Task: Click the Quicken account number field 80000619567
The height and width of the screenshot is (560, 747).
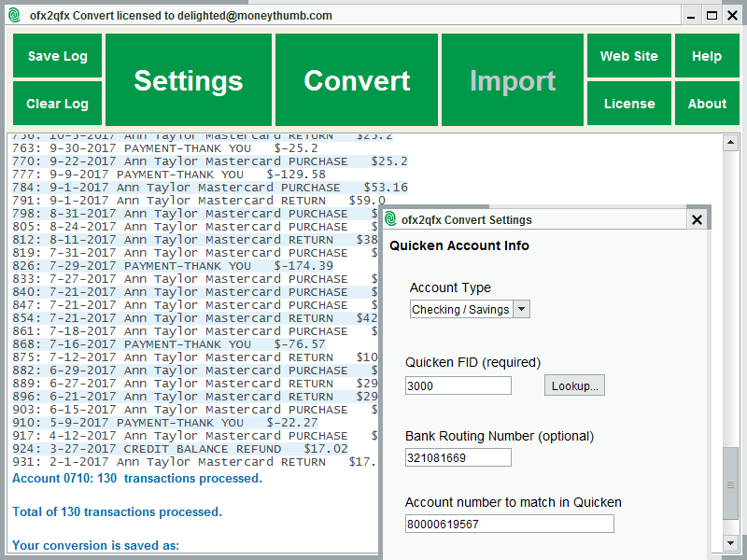Action: pos(510,524)
